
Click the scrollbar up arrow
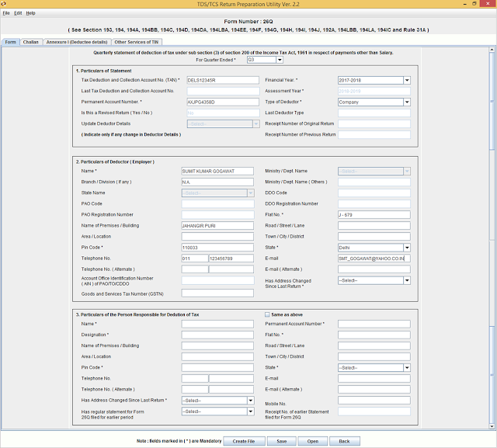(492, 50)
